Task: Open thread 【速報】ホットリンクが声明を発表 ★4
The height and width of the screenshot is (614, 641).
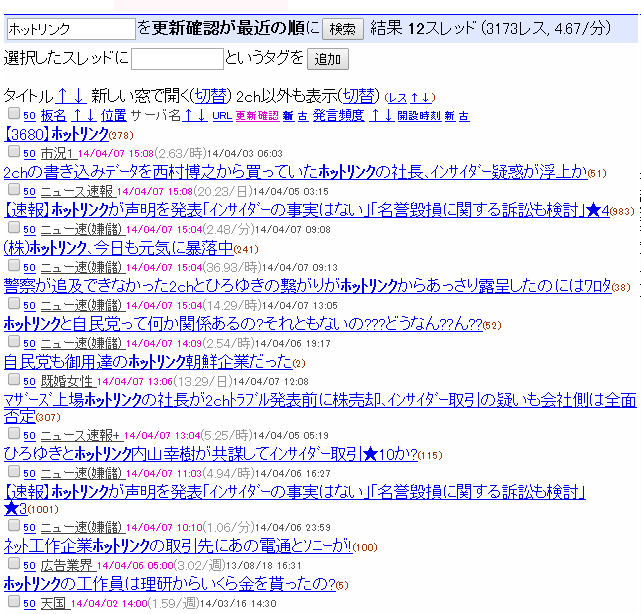Action: click(307, 210)
